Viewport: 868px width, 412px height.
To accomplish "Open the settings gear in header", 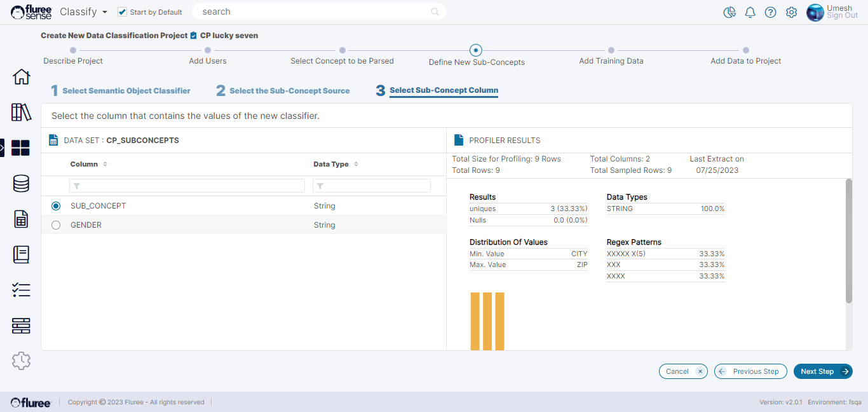I will (x=791, y=13).
